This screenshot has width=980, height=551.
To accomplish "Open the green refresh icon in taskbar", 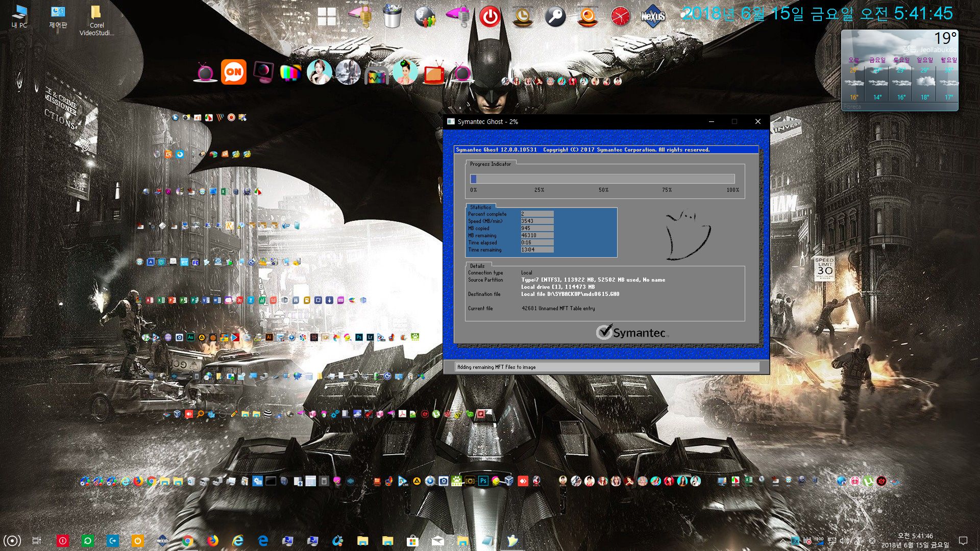I will click(87, 541).
